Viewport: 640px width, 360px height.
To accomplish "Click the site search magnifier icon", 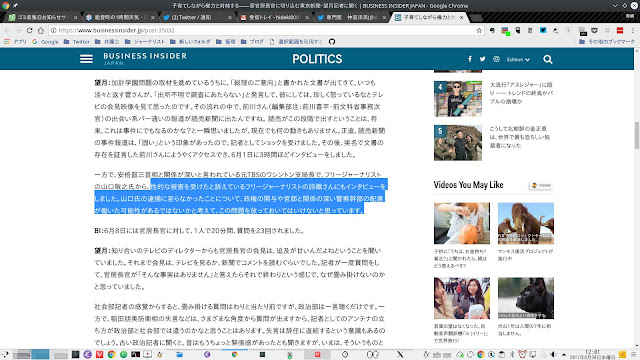I will (x=548, y=60).
